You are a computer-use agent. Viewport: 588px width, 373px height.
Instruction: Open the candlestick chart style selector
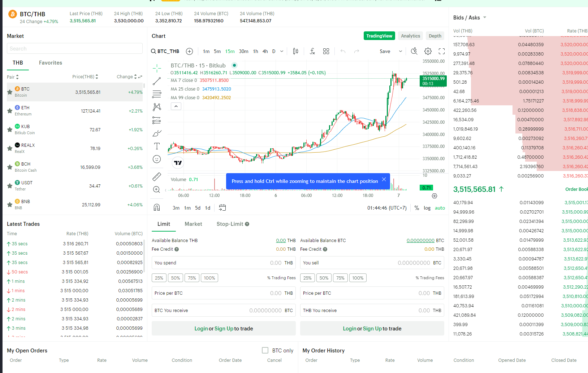click(295, 51)
